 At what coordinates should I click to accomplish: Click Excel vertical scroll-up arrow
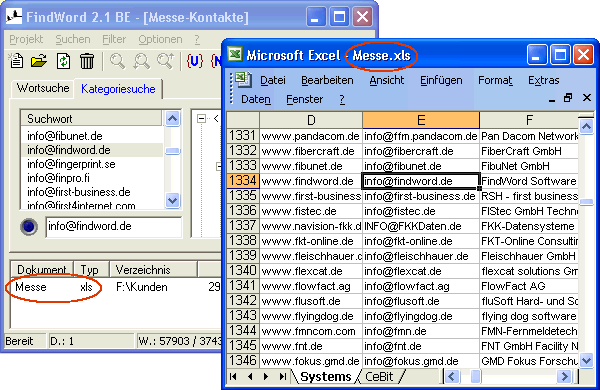click(x=586, y=126)
